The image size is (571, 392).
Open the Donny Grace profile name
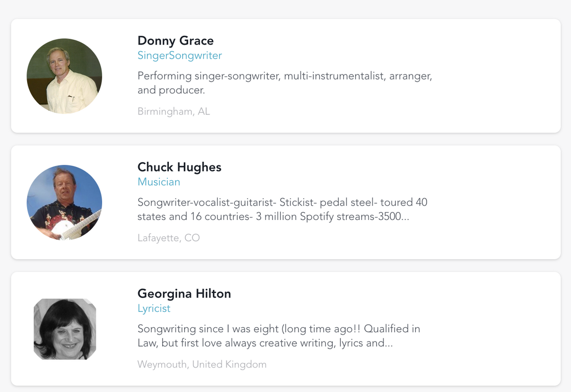176,41
